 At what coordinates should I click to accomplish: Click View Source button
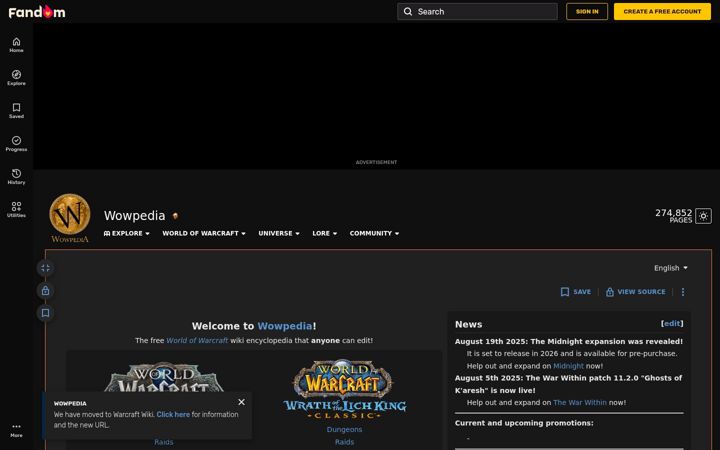click(x=635, y=292)
